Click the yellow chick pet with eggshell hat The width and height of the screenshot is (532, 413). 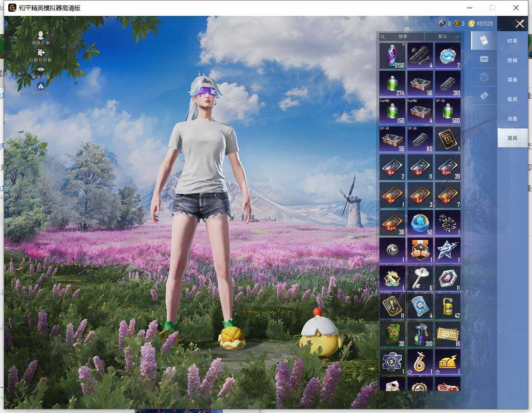tap(321, 333)
